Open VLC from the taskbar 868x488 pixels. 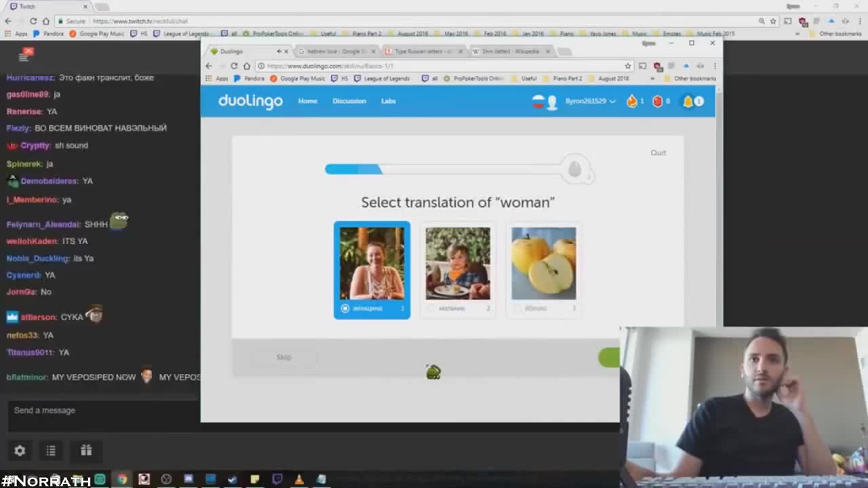[299, 479]
